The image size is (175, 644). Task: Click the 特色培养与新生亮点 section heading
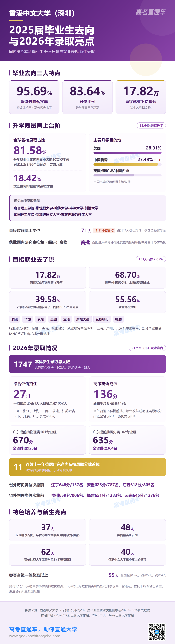coord(39,512)
